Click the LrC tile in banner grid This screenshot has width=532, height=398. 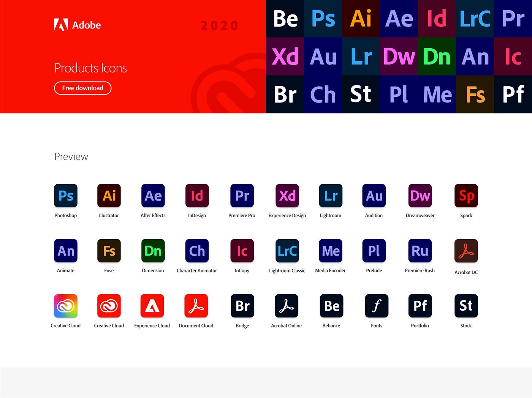(475, 19)
